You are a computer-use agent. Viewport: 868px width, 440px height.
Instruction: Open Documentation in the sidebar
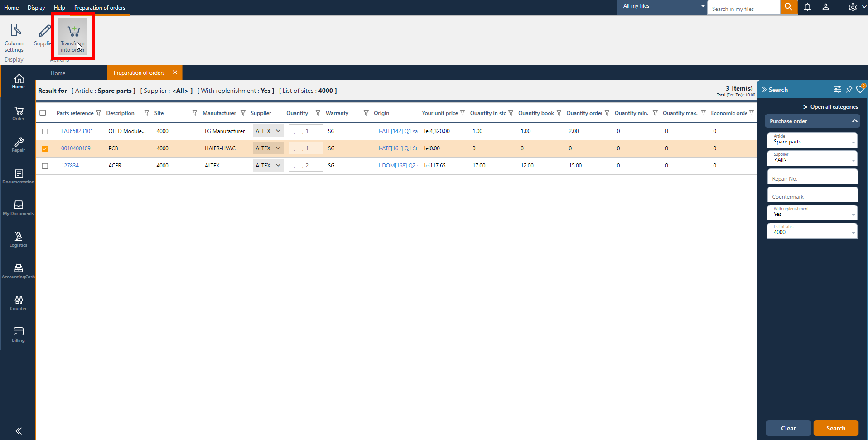[x=19, y=177]
